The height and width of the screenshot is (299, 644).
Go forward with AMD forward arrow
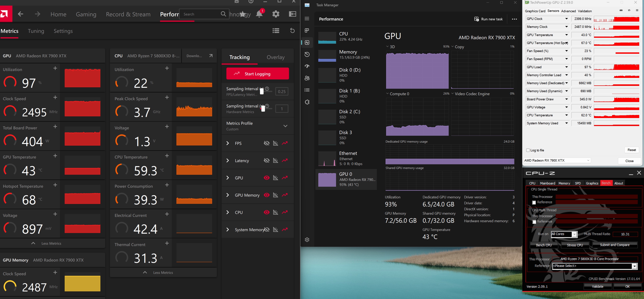coord(38,14)
